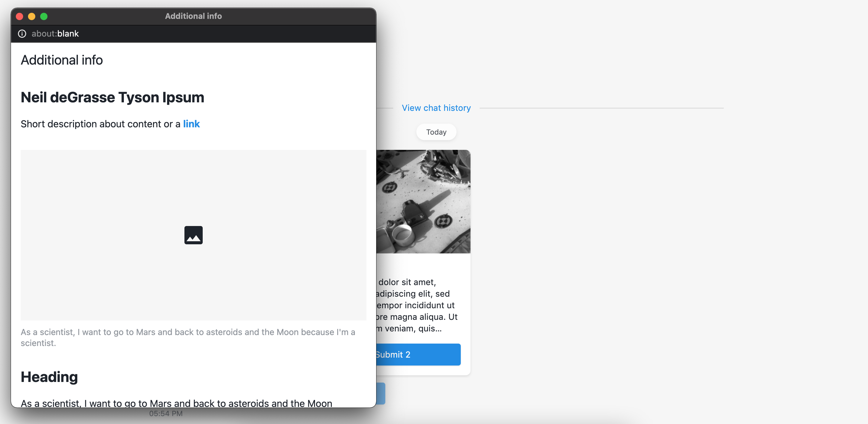868x424 pixels.
Task: Click the Additional info window title bar
Action: 193,16
